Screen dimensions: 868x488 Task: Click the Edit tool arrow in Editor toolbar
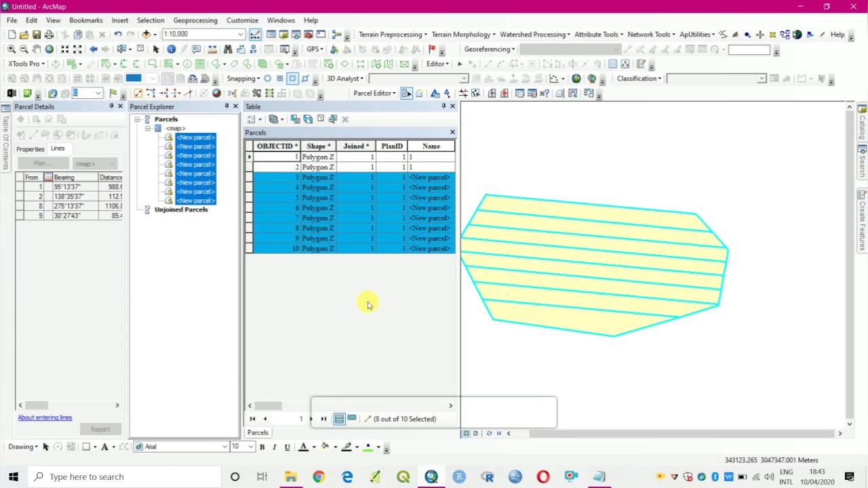point(460,64)
